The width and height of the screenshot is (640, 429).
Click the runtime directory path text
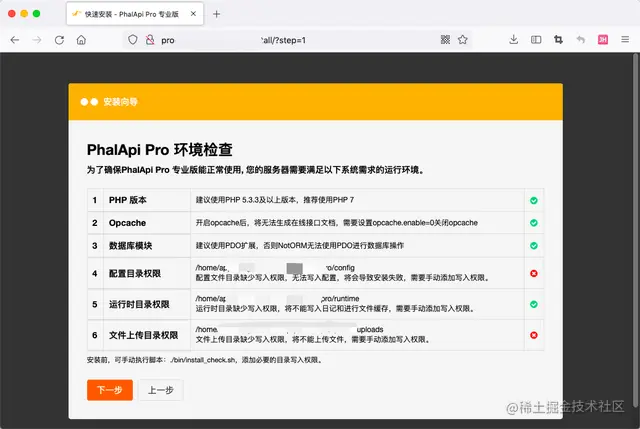tap(277, 299)
